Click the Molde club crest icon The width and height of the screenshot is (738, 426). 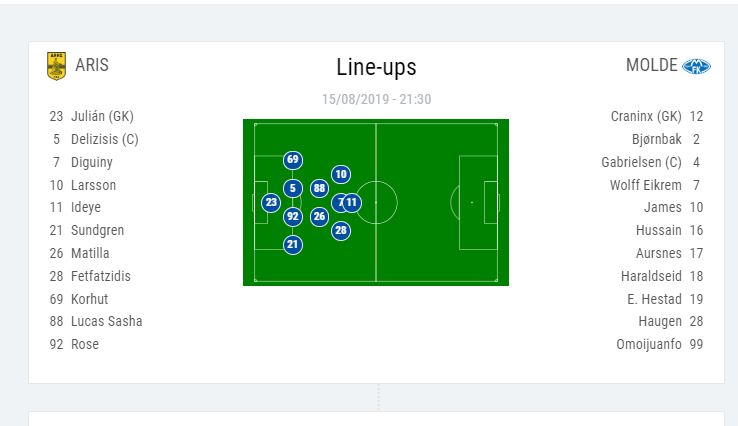[x=696, y=66]
